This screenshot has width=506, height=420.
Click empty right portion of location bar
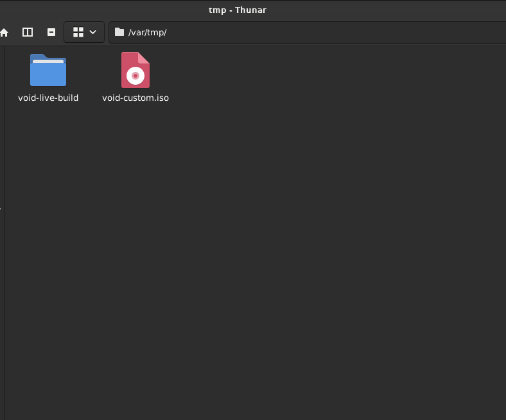click(385, 32)
